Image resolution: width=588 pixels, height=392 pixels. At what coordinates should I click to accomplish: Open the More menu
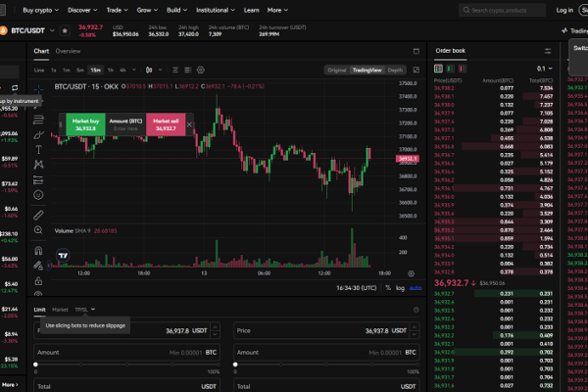point(277,10)
